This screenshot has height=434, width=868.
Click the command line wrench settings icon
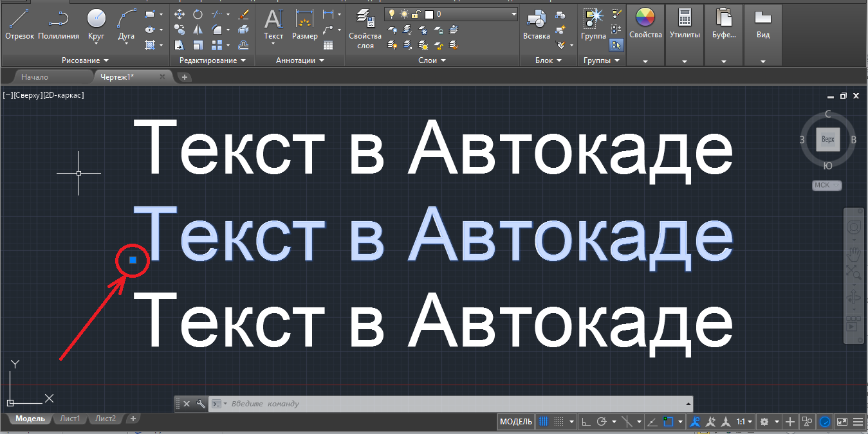coord(201,404)
